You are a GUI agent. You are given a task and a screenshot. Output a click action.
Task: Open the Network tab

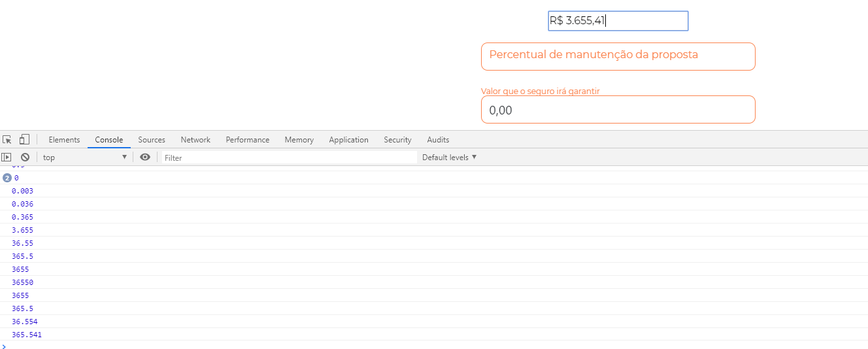click(x=195, y=140)
